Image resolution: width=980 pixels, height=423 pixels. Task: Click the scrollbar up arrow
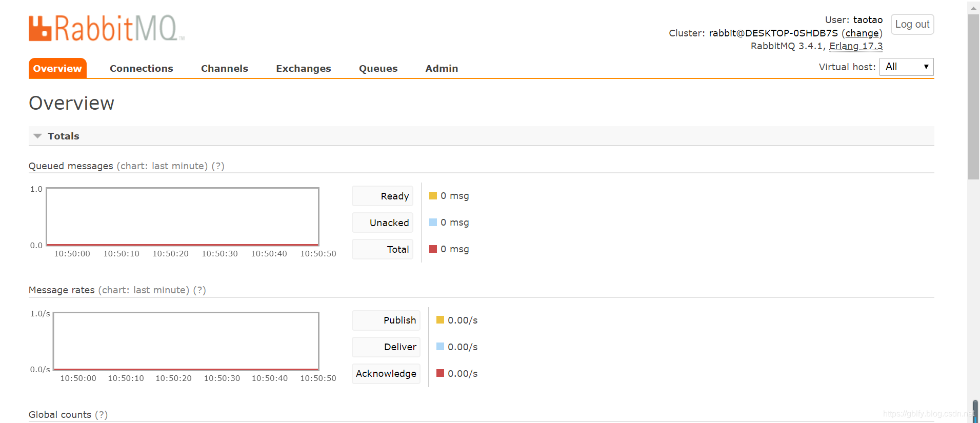(x=973, y=8)
